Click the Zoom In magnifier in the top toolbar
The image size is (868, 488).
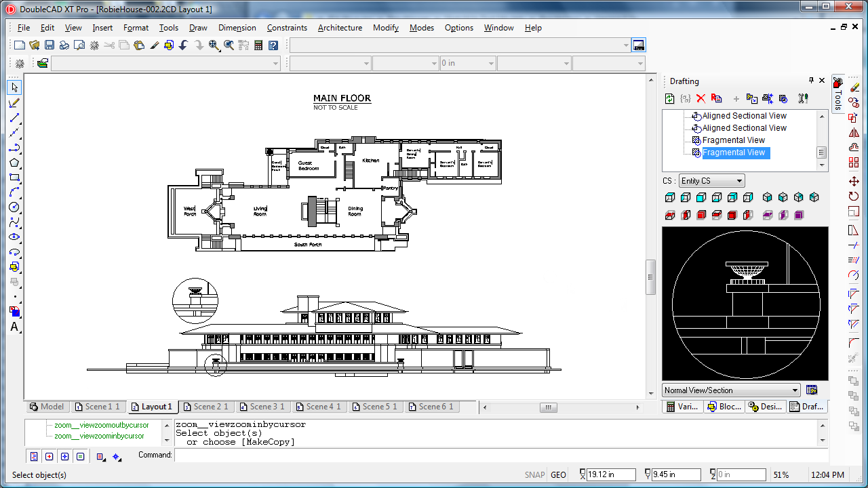coord(214,45)
